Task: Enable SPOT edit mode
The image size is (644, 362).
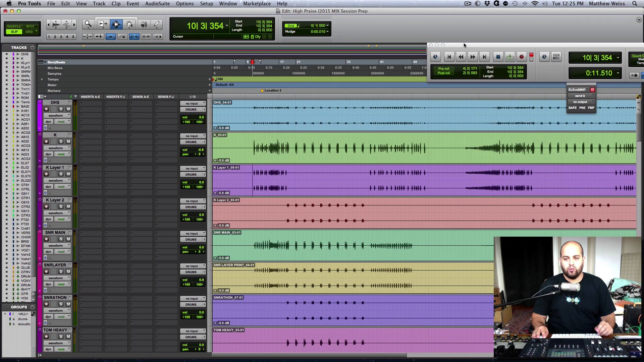Action: [x=30, y=26]
